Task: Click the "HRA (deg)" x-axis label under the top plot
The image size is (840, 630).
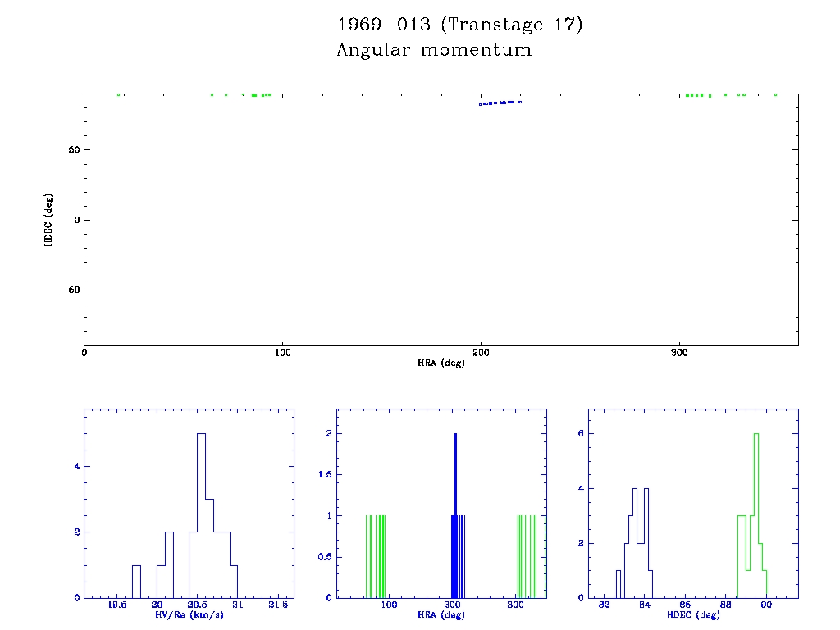Action: pos(441,363)
